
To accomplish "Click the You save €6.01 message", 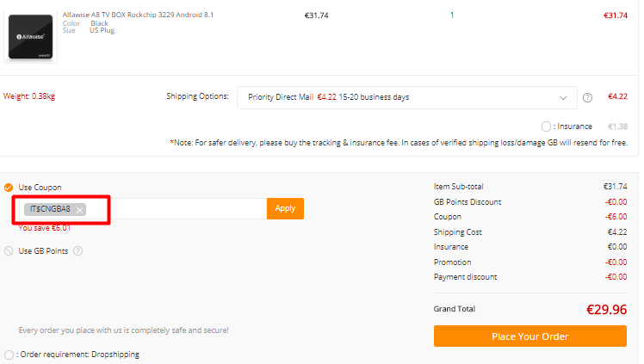I will 45,228.
